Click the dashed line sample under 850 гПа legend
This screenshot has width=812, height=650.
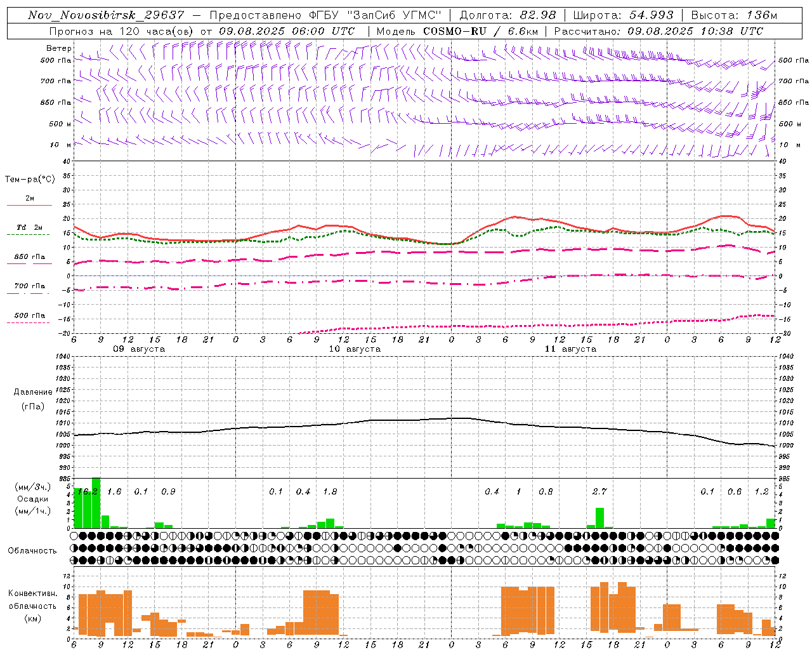tap(28, 263)
